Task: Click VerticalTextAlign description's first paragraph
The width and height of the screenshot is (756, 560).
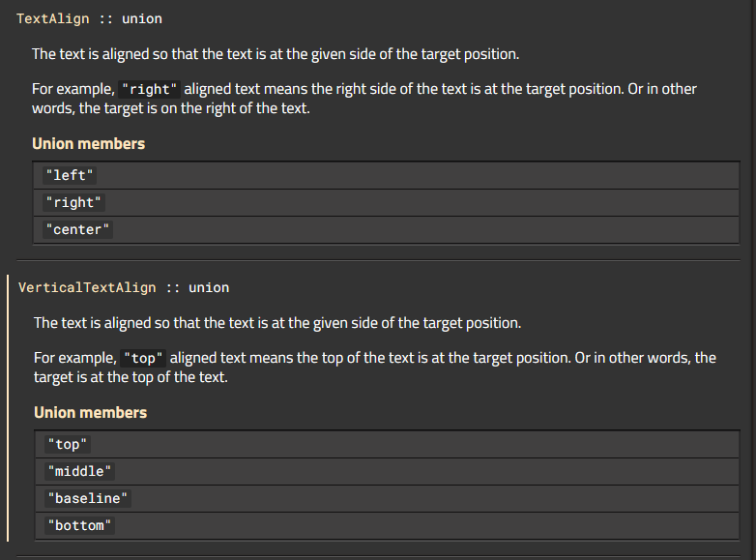Action: [277, 323]
